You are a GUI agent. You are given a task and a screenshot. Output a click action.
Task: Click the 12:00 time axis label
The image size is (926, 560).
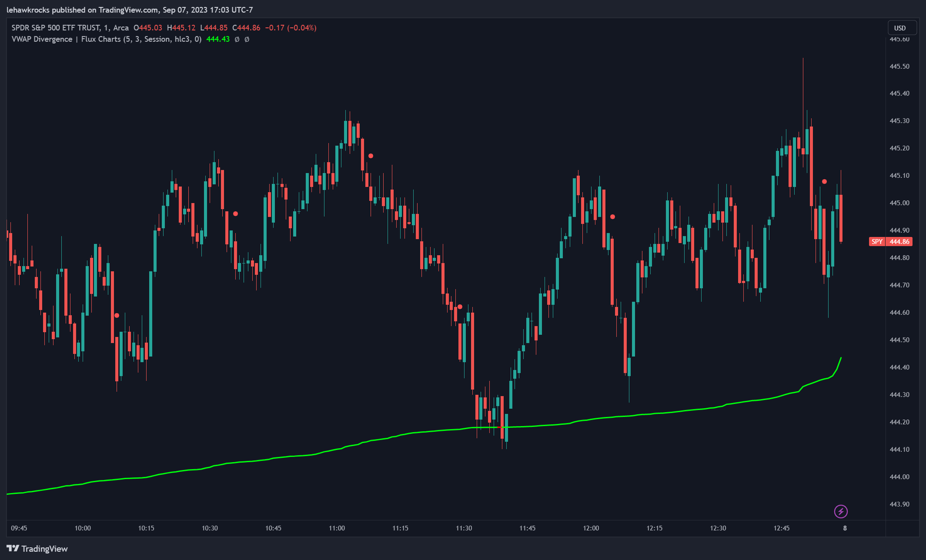pyautogui.click(x=591, y=528)
